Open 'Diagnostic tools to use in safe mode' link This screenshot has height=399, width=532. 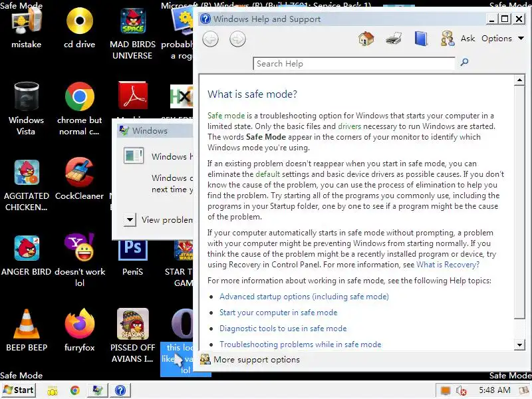[x=283, y=329]
